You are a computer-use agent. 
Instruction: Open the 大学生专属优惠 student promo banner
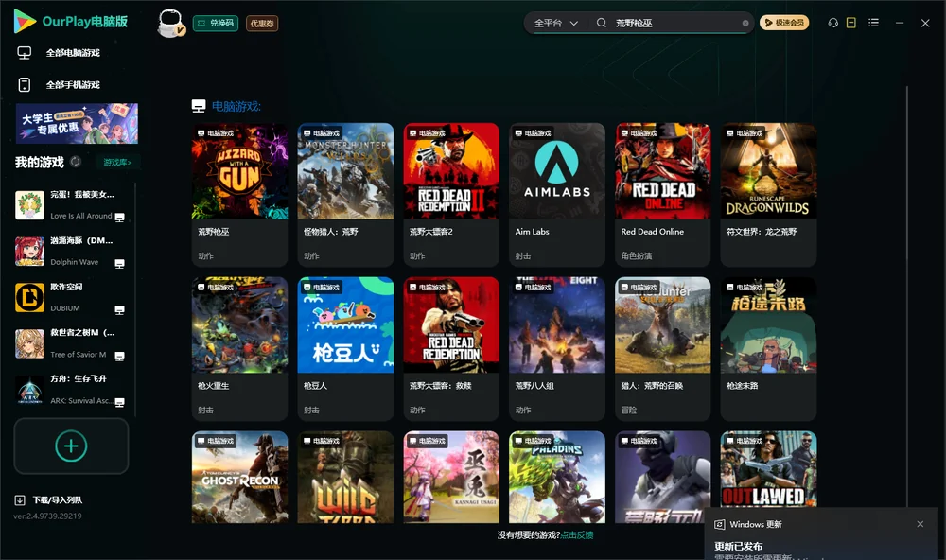pyautogui.click(x=77, y=124)
